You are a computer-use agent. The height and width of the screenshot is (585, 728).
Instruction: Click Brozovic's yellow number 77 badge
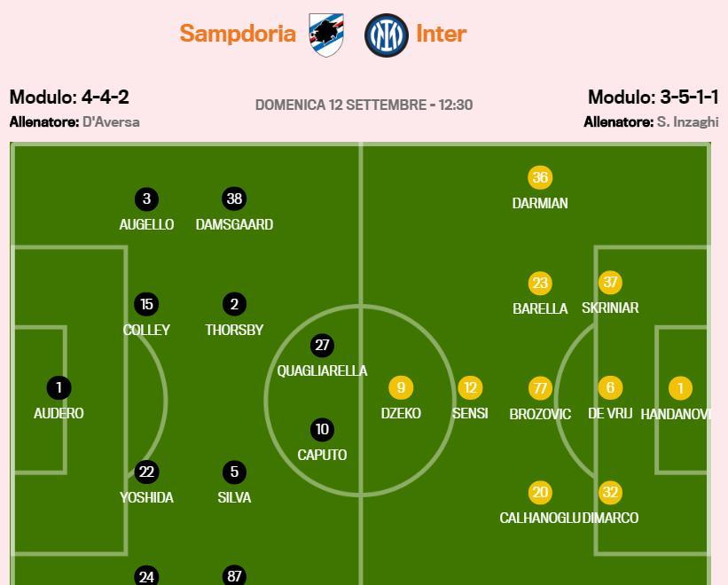click(x=540, y=388)
